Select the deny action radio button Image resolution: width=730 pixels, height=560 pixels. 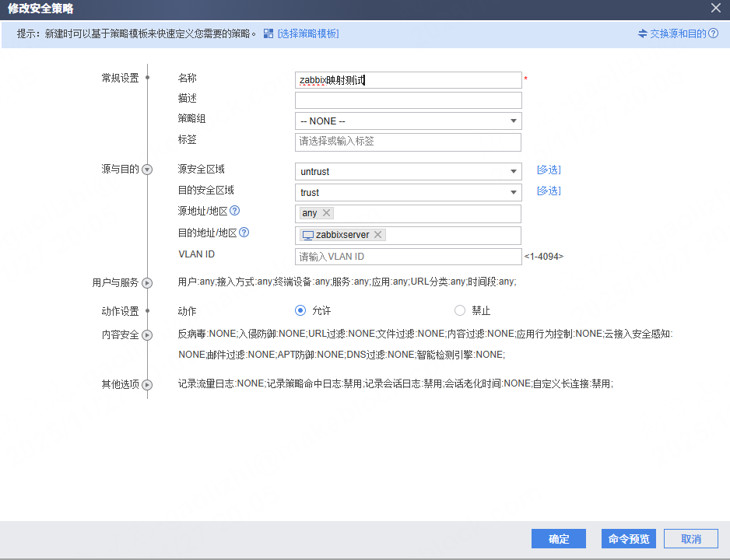click(x=460, y=310)
